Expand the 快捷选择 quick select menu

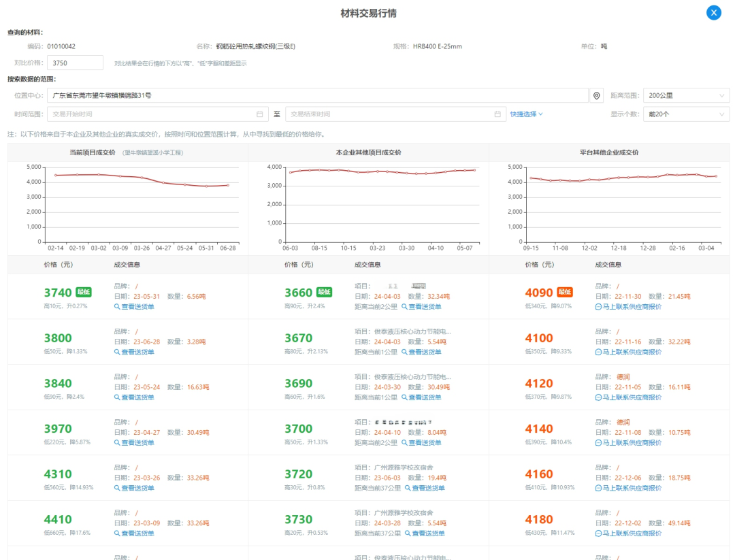[526, 114]
